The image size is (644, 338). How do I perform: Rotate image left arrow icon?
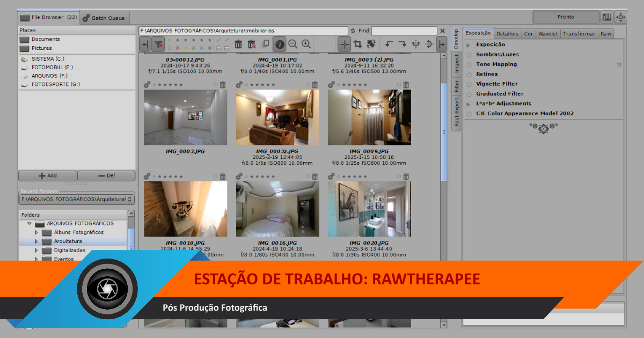pos(389,45)
